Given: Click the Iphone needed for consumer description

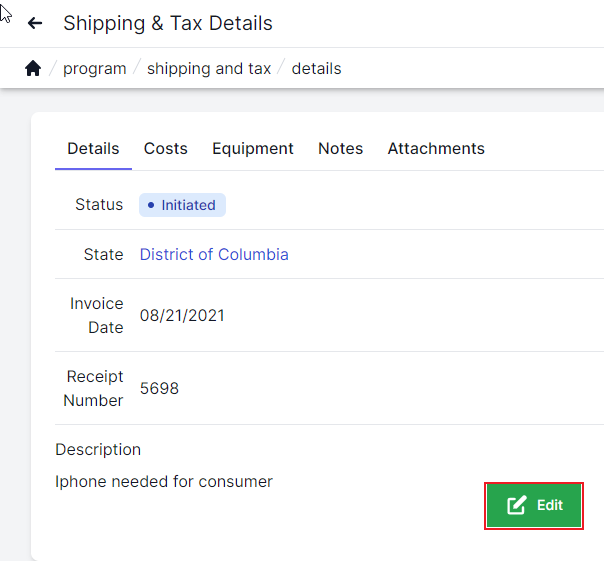Looking at the screenshot, I should coord(164,482).
